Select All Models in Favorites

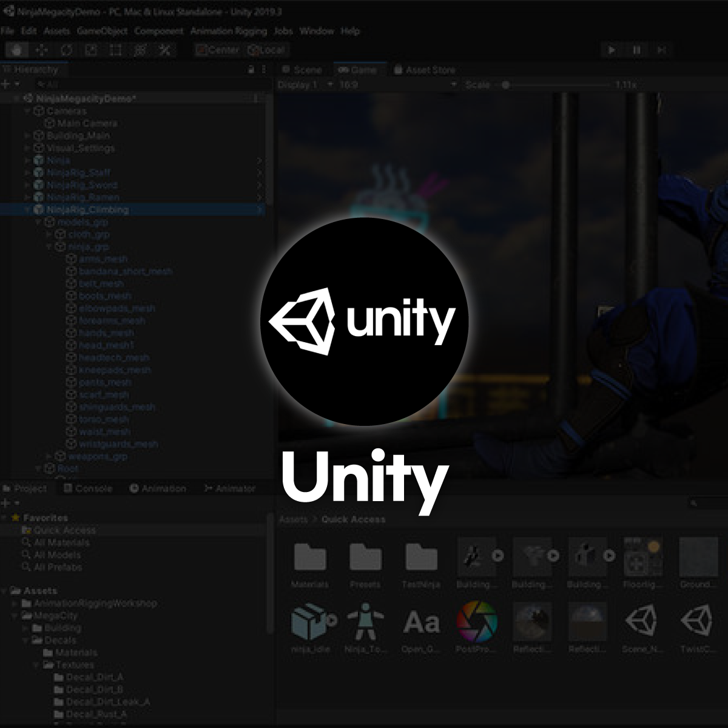point(57,555)
